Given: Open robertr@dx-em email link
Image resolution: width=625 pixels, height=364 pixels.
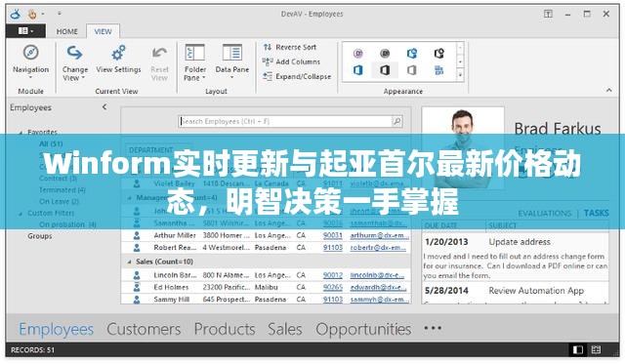Looking at the screenshot, I should pyautogui.click(x=378, y=247).
